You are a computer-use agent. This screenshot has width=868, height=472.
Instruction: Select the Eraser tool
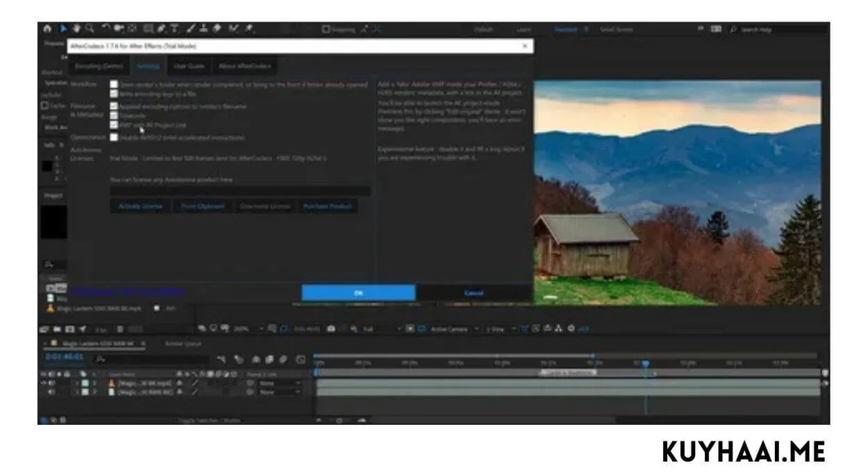[216, 29]
